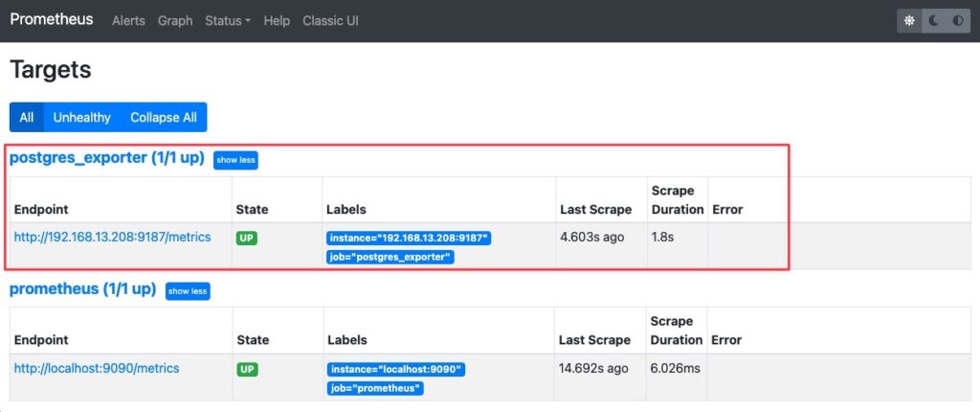980x412 pixels.
Task: Click instance="192.168.13.208:9187" label badge
Action: tap(410, 238)
